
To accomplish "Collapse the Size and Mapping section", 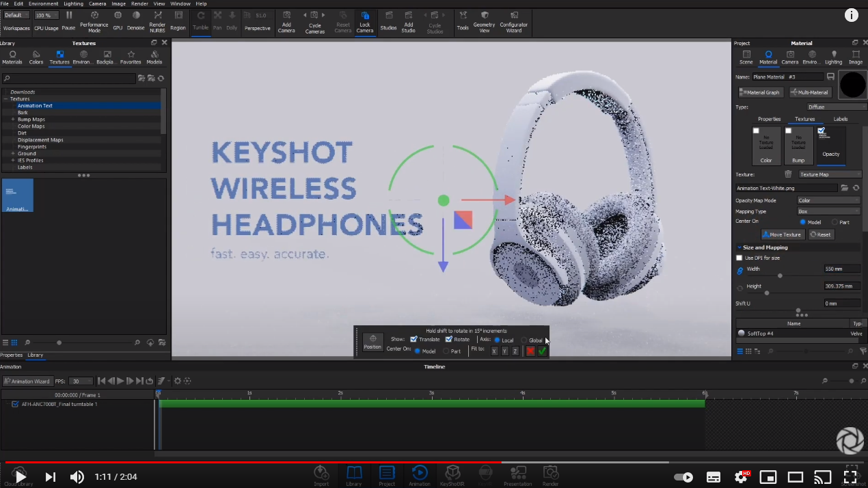I will tap(740, 247).
